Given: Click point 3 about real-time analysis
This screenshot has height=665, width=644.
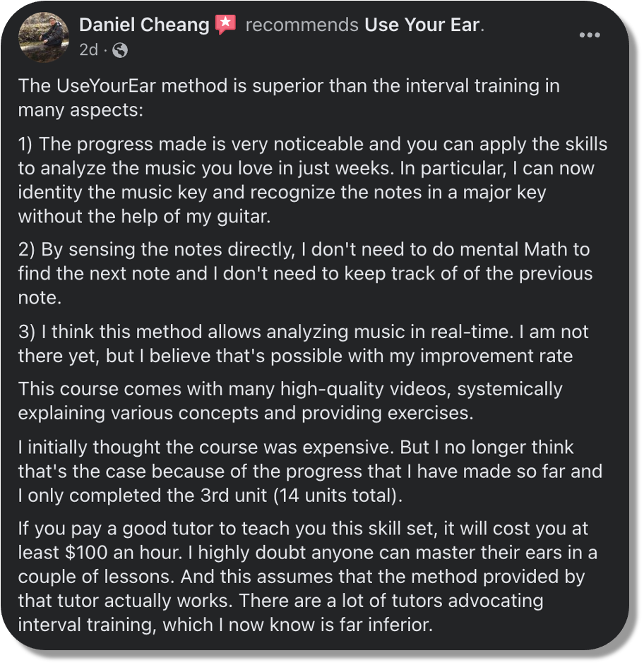Looking at the screenshot, I should pos(302,343).
